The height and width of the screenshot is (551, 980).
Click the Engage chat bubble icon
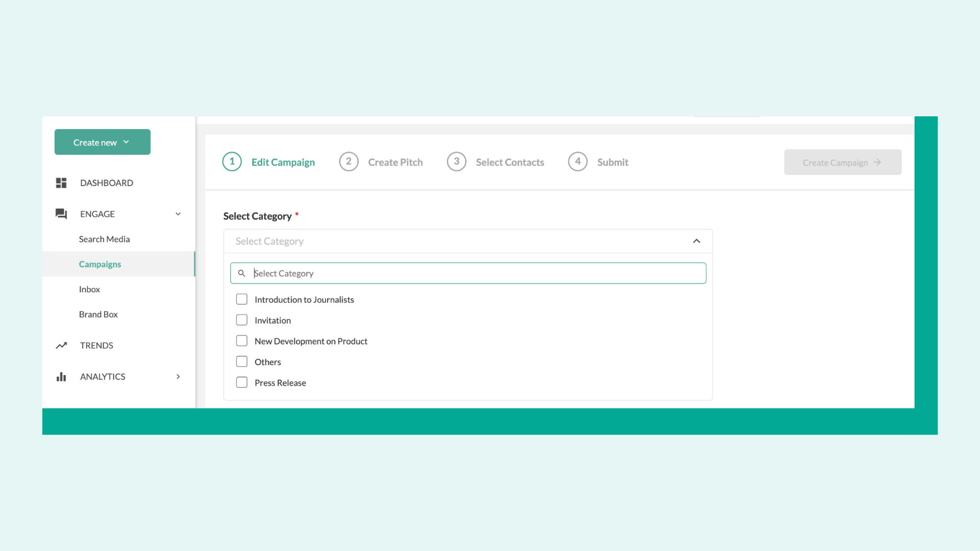(61, 214)
